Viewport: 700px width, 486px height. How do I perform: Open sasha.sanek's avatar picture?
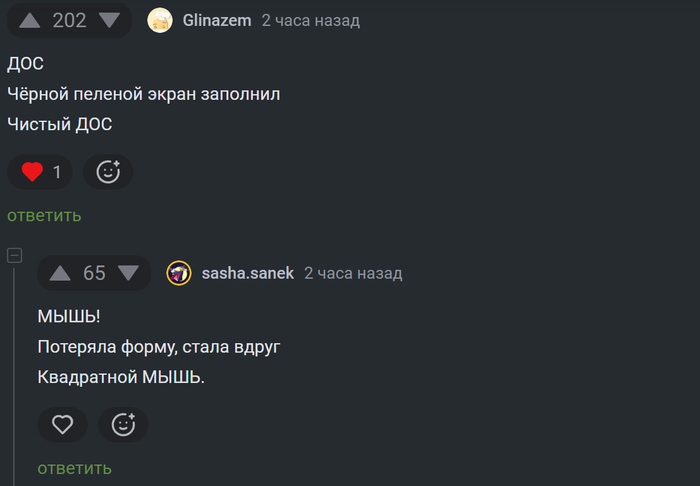(179, 273)
